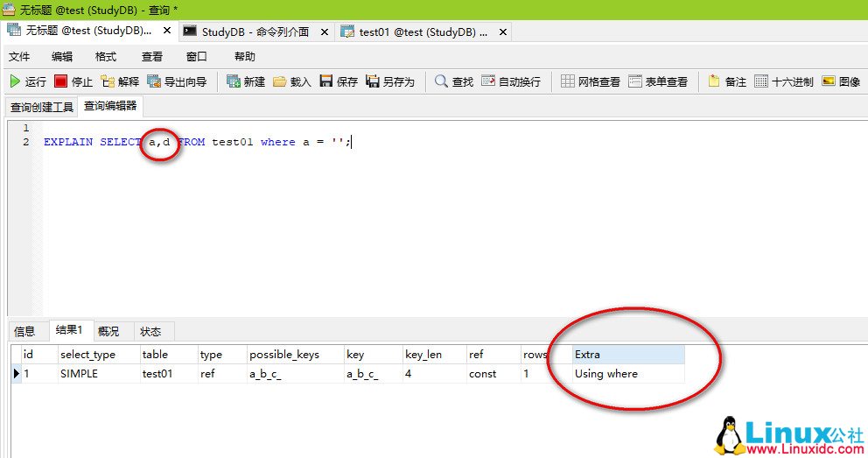The image size is (868, 458).
Task: Create a new query with 新建
Action: pyautogui.click(x=247, y=82)
